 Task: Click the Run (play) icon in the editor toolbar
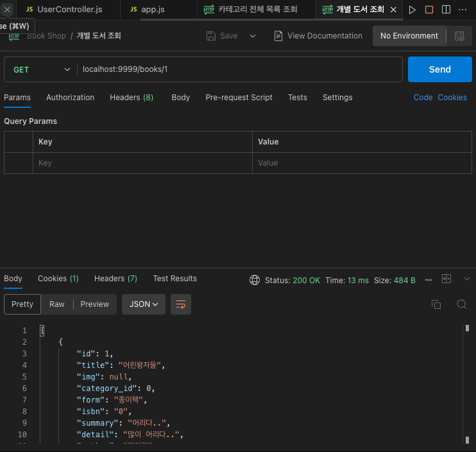click(412, 10)
